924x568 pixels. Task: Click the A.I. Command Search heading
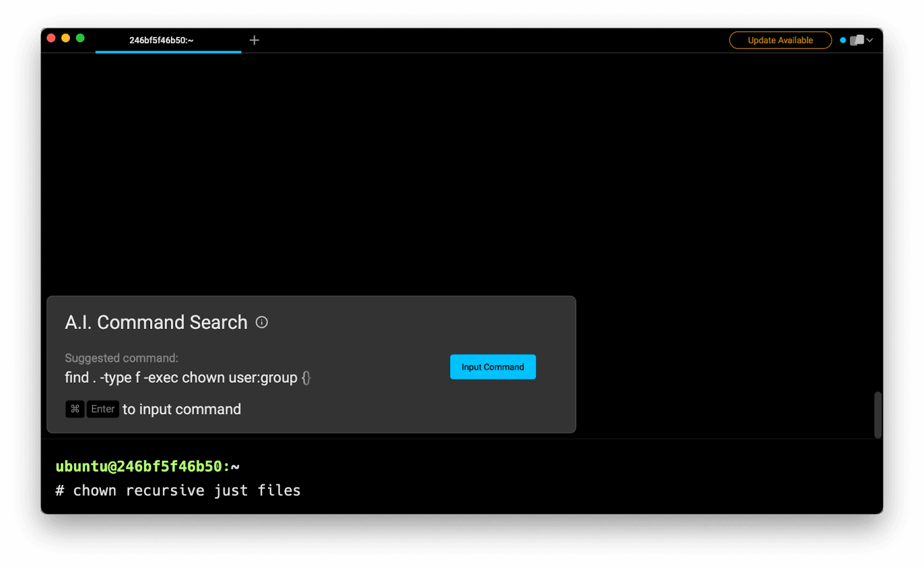[156, 322]
